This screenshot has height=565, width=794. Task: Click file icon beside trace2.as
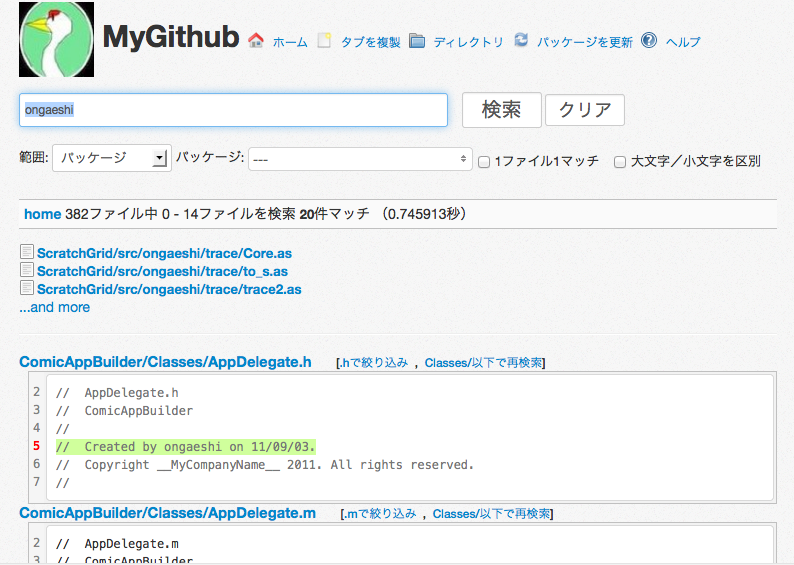pyautogui.click(x=27, y=288)
